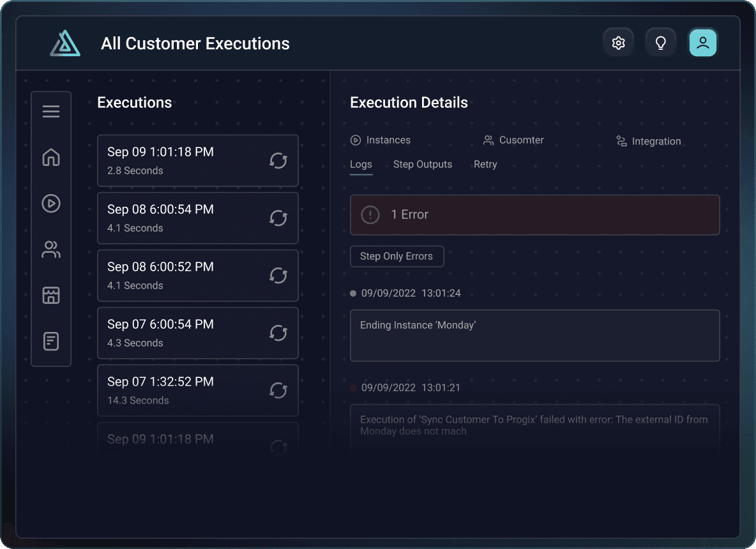Select the Sep 09 1:01:18 PM execution
Viewport: 756px width, 549px height.
coord(198,160)
